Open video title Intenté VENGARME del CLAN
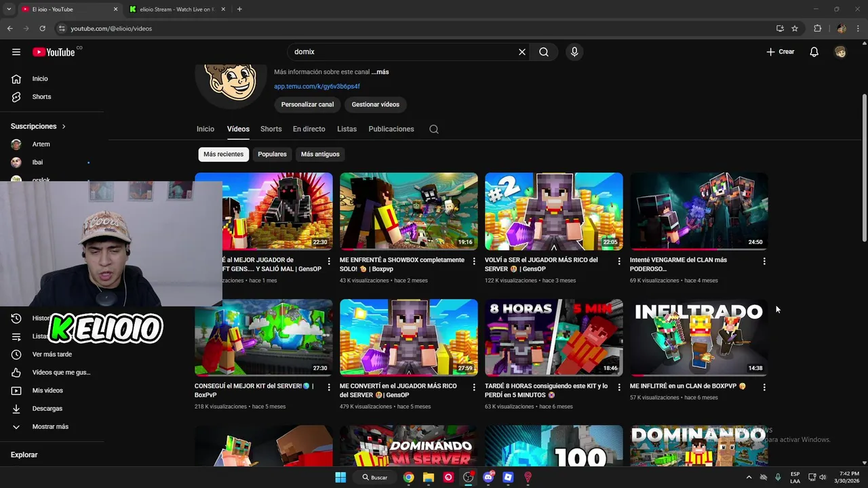 click(x=678, y=264)
